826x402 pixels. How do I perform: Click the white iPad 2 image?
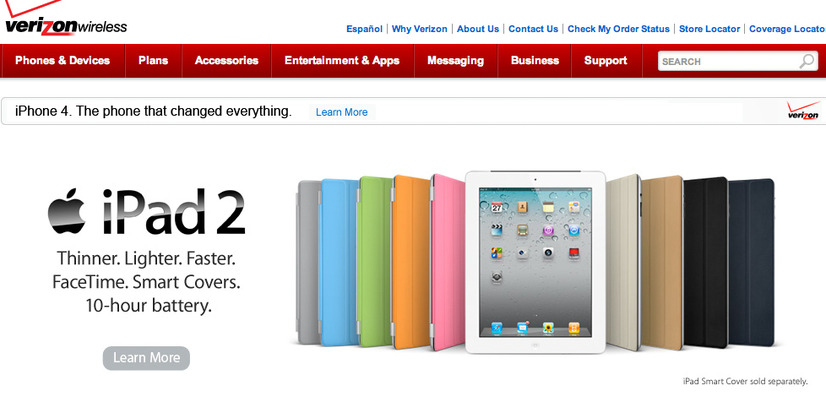(x=535, y=262)
